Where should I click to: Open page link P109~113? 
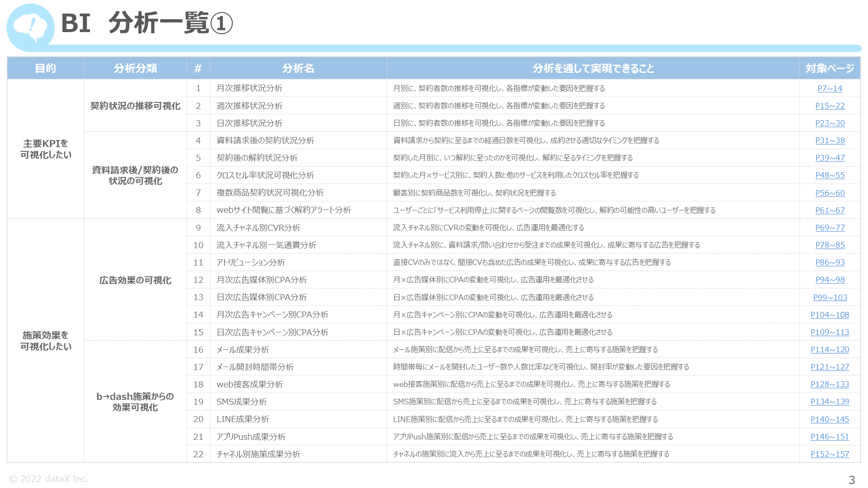[x=830, y=332]
